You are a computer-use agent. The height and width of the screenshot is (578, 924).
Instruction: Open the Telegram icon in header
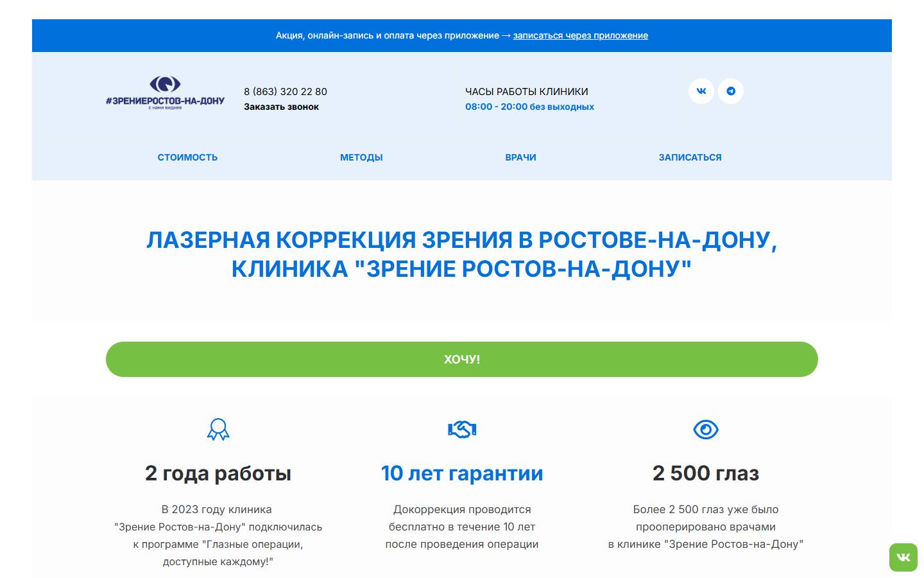click(x=731, y=91)
